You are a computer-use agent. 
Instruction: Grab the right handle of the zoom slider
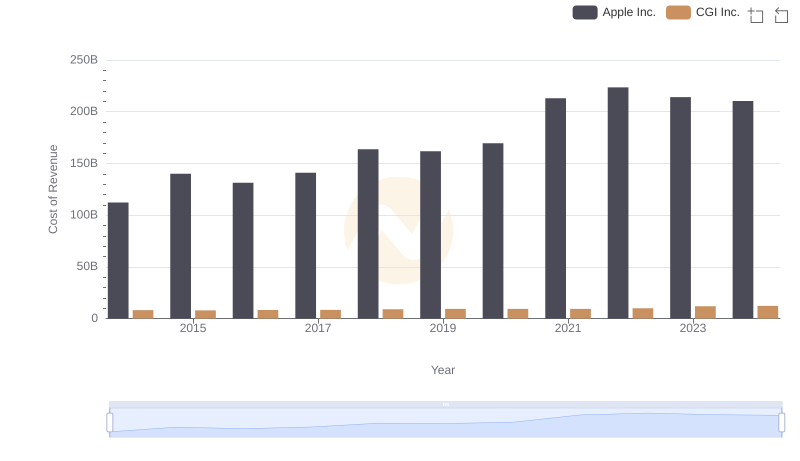(x=781, y=423)
